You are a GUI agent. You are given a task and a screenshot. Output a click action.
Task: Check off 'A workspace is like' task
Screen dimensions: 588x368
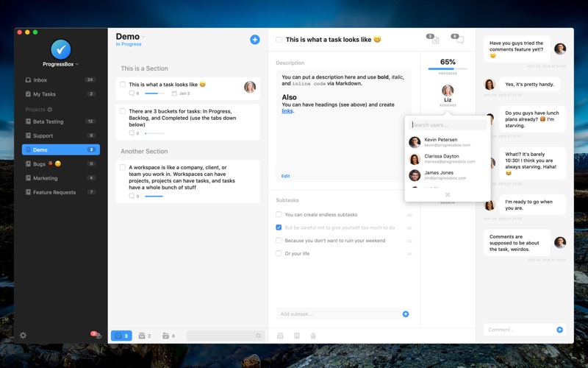point(123,167)
